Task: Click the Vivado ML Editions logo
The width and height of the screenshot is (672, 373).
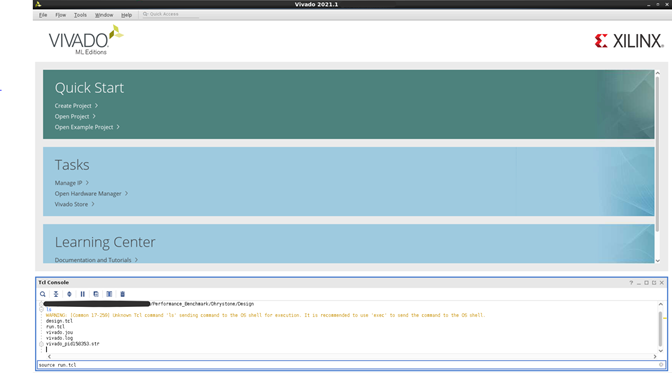Action: (86, 40)
